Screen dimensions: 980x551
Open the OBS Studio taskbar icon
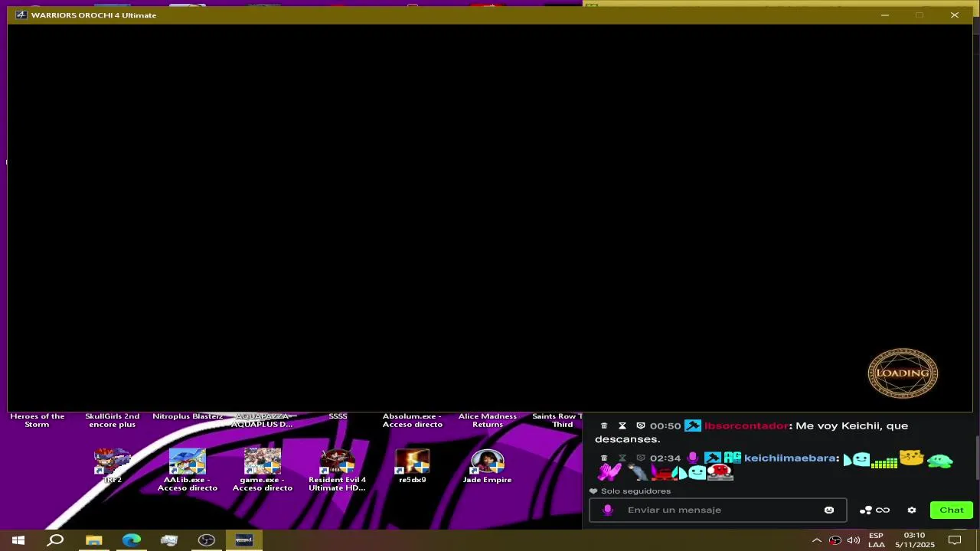[x=207, y=540]
